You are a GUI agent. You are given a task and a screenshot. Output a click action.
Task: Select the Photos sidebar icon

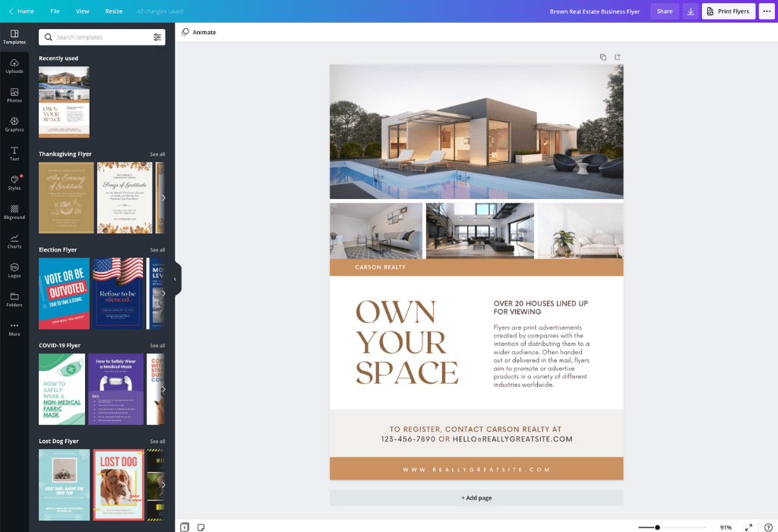(14, 94)
